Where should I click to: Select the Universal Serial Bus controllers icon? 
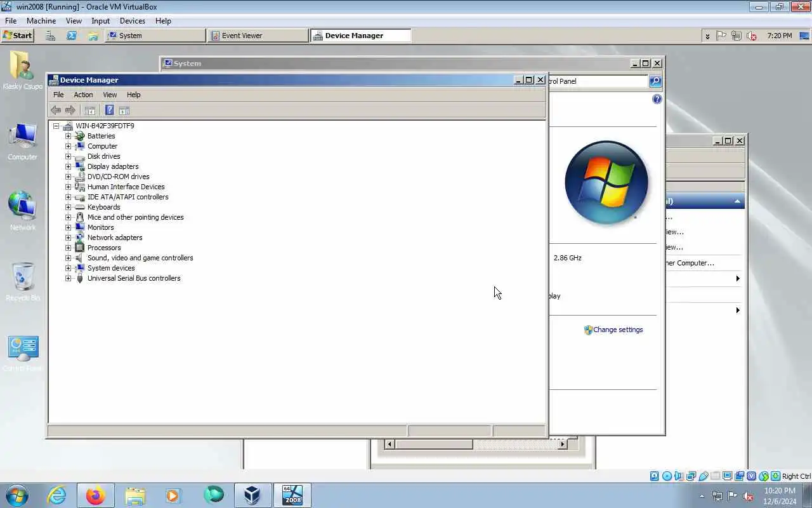[80, 278]
